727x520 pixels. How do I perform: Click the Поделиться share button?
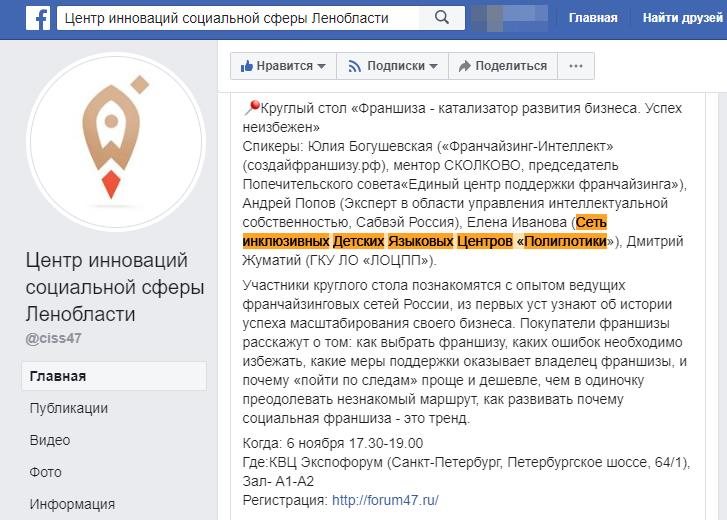tap(503, 66)
